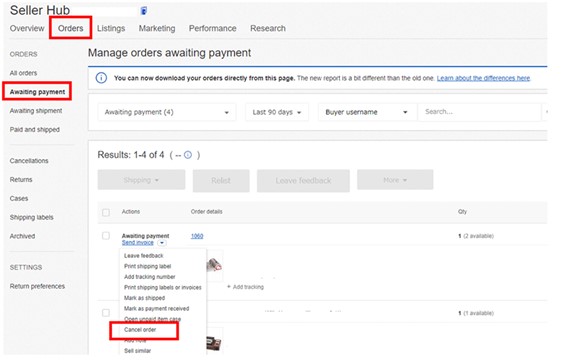
Task: Open the Performance tab
Action: click(213, 28)
